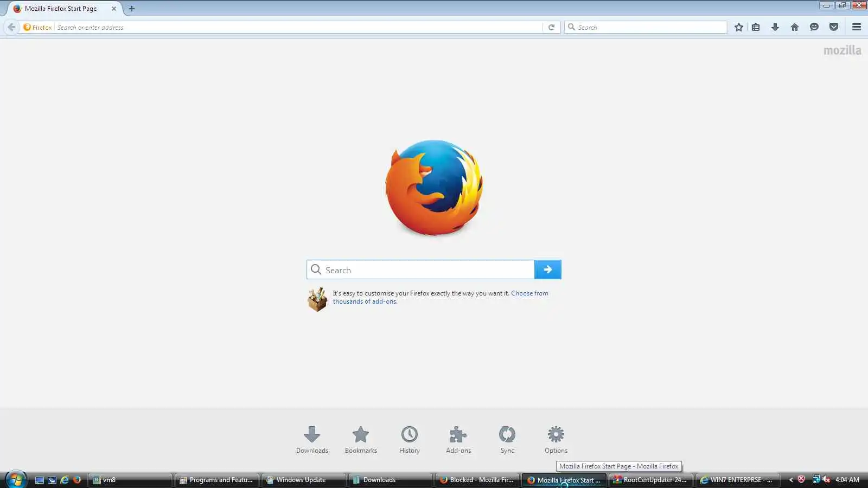Screen dimensions: 868x488
Task: Open Add-ons shortcut on start page
Action: (458, 440)
